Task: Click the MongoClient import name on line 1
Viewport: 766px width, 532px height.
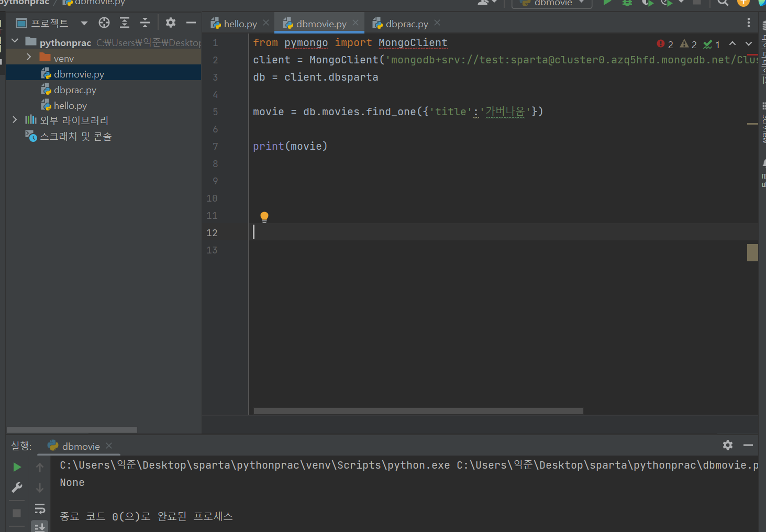Action: (413, 42)
